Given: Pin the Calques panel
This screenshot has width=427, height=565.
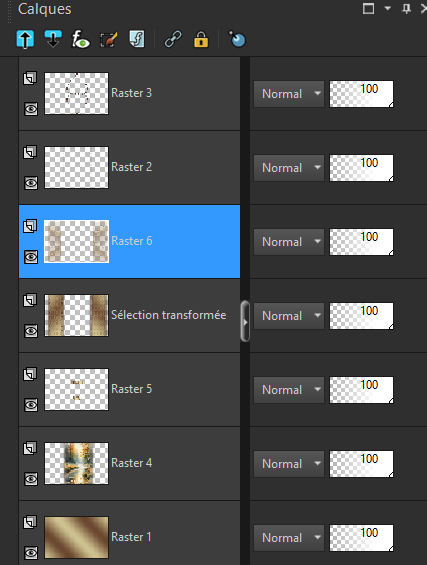Looking at the screenshot, I should tap(406, 8).
